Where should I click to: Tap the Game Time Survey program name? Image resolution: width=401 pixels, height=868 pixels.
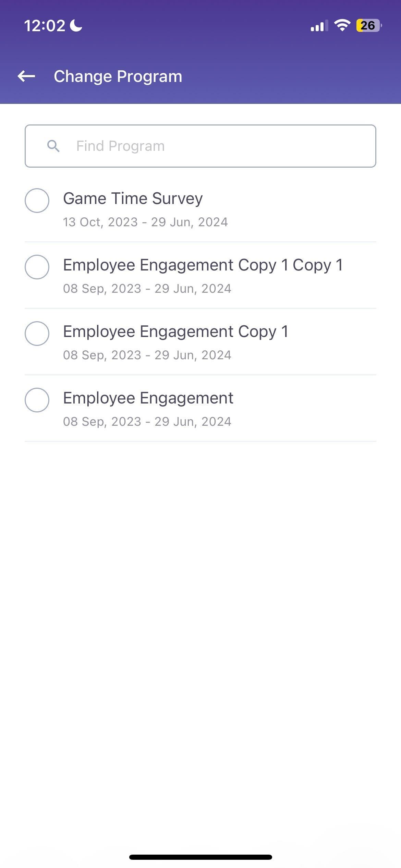click(x=133, y=198)
